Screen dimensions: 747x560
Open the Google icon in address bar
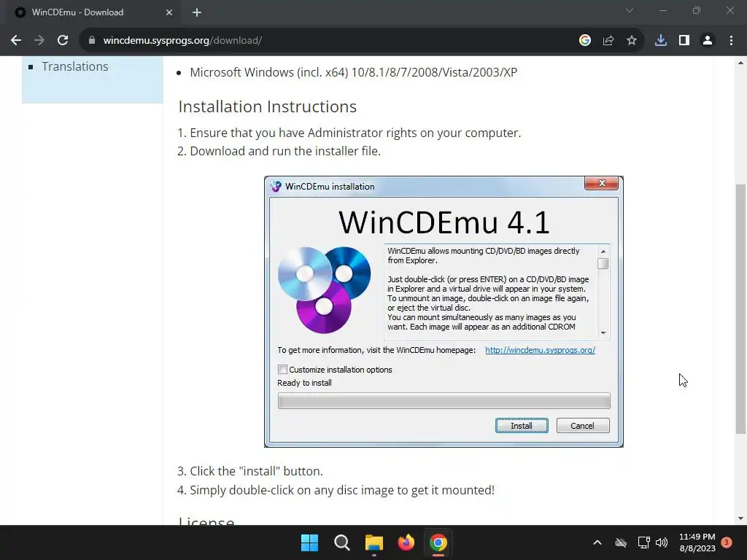click(585, 41)
